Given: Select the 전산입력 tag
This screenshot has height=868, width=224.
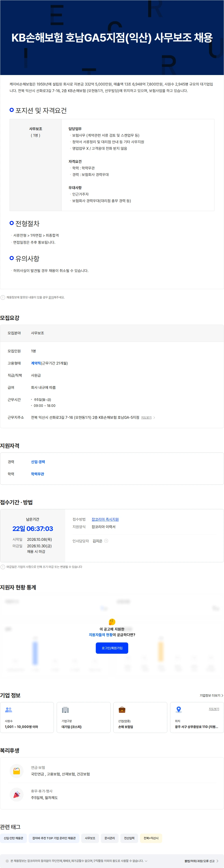Looking at the screenshot, I should pyautogui.click(x=129, y=838).
